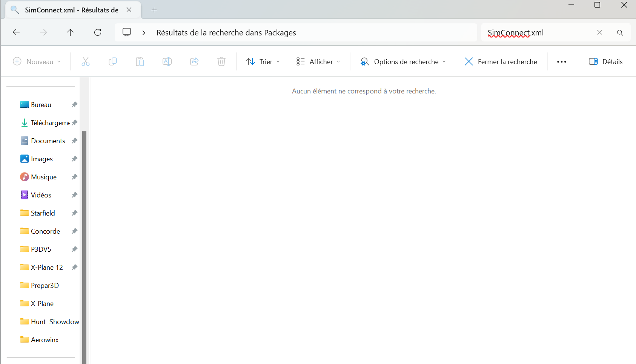
Task: Go up one folder level
Action: click(70, 32)
